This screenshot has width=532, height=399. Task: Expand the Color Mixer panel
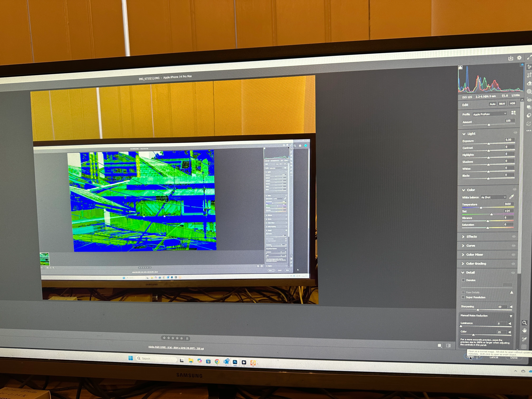[x=474, y=255]
